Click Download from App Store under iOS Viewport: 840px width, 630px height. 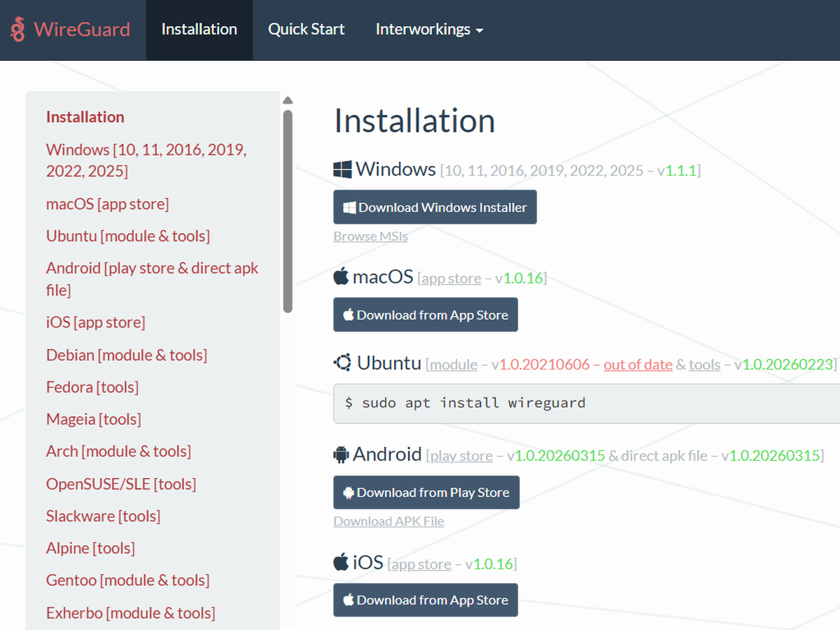[426, 600]
